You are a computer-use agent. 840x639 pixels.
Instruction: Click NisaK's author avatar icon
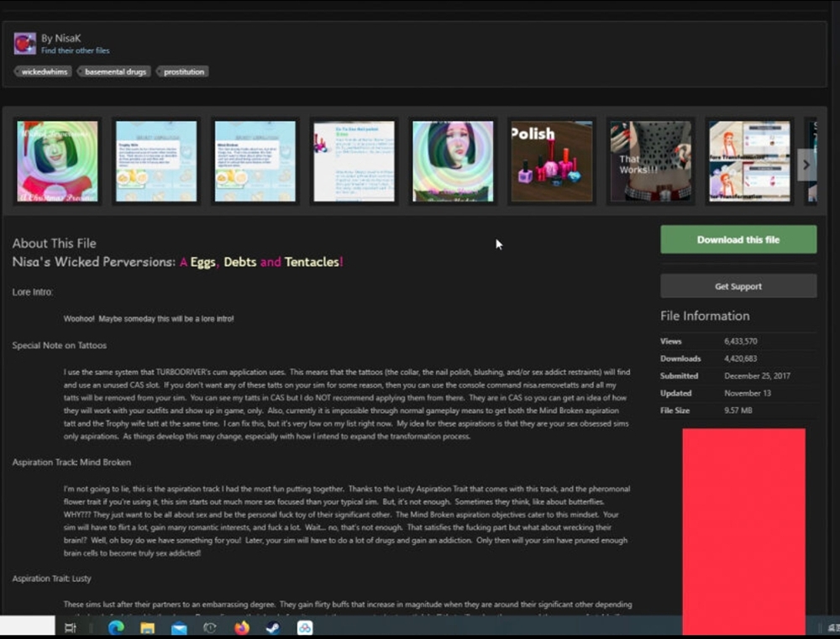point(24,44)
